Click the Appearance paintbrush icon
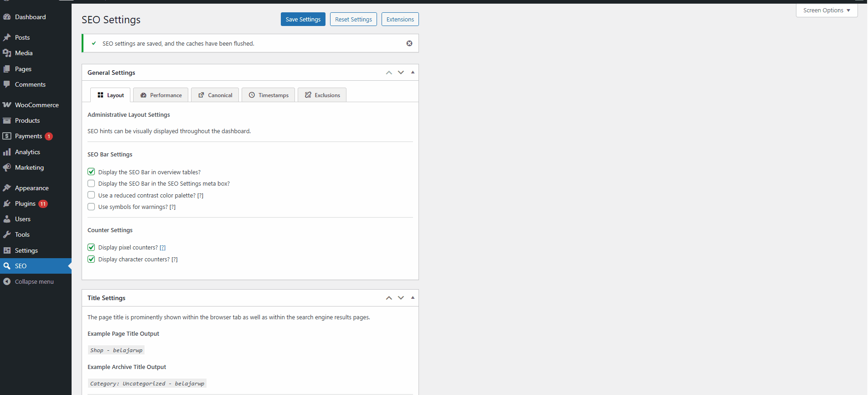868x395 pixels. point(7,188)
